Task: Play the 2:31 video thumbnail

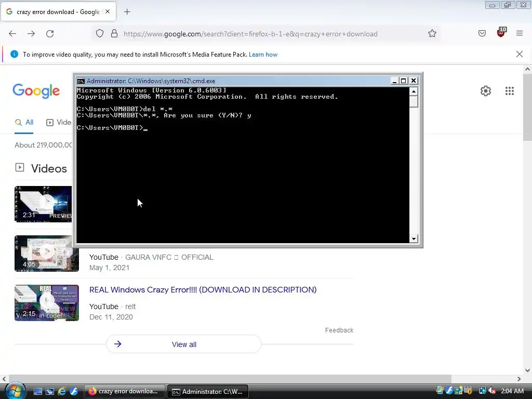Action: click(43, 204)
